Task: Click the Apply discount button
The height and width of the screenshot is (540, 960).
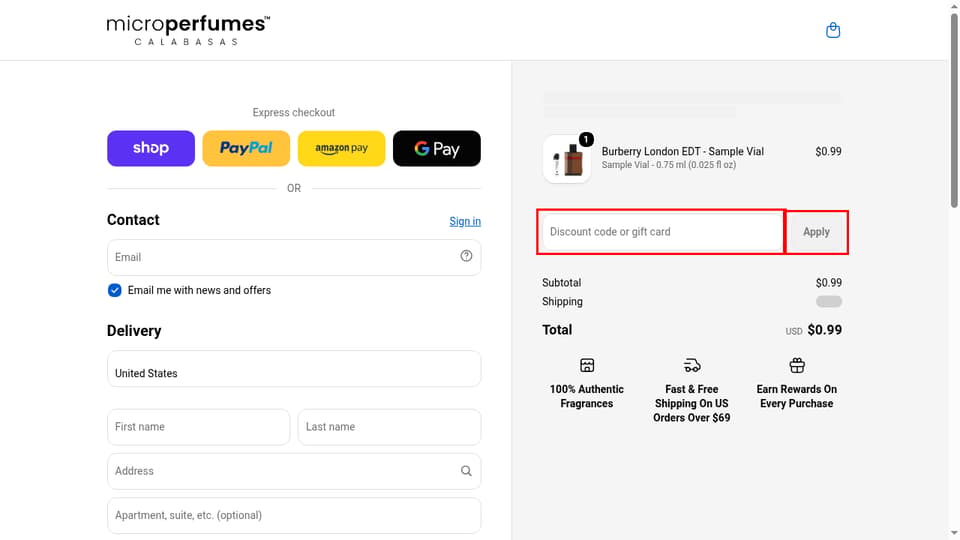Action: 816,232
